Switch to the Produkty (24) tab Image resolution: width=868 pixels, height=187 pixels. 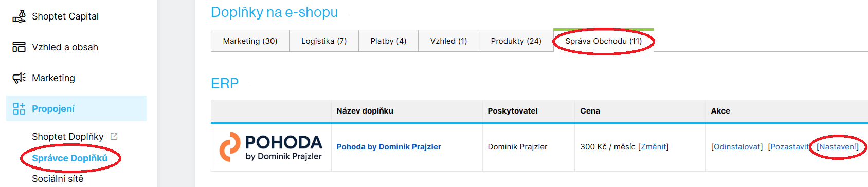[x=516, y=41]
